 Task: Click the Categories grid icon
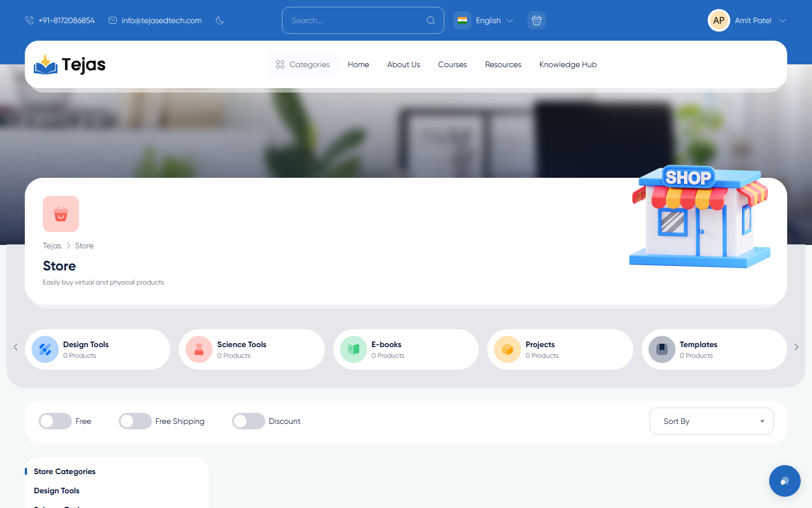[x=280, y=64]
